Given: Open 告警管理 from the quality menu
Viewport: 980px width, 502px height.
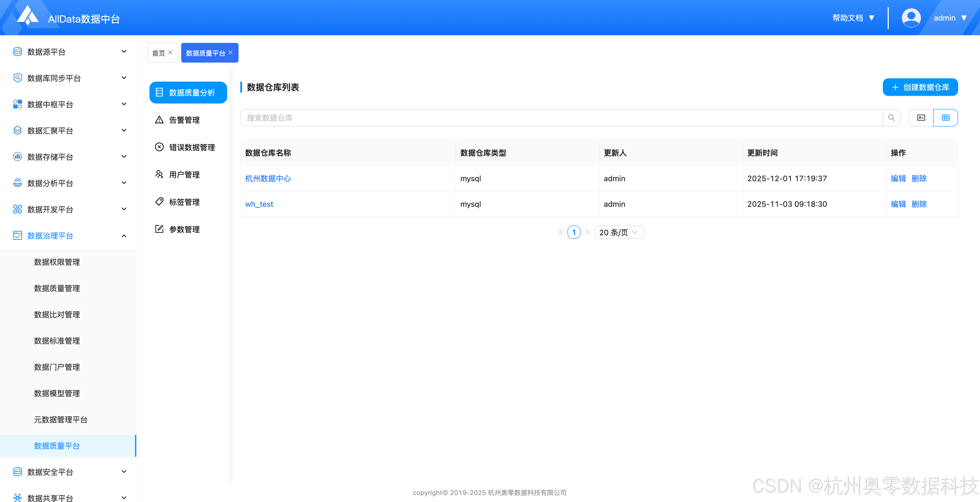Looking at the screenshot, I should 184,119.
